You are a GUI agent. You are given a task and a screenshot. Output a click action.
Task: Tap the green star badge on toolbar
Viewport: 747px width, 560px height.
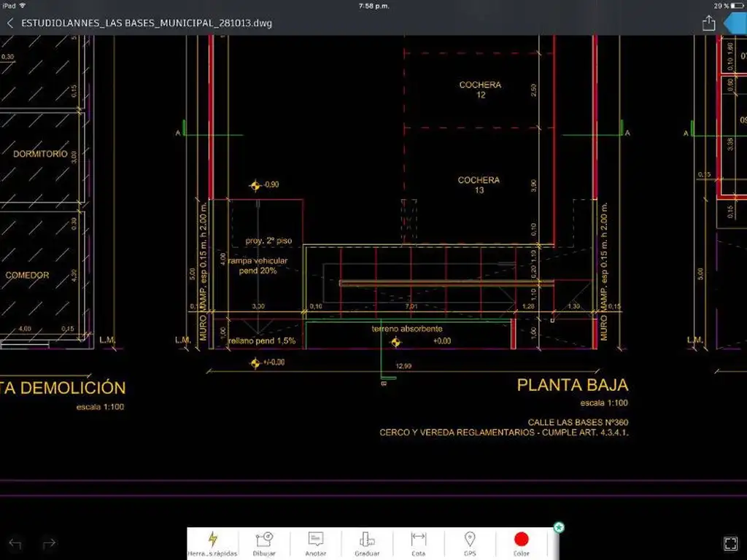(x=559, y=526)
